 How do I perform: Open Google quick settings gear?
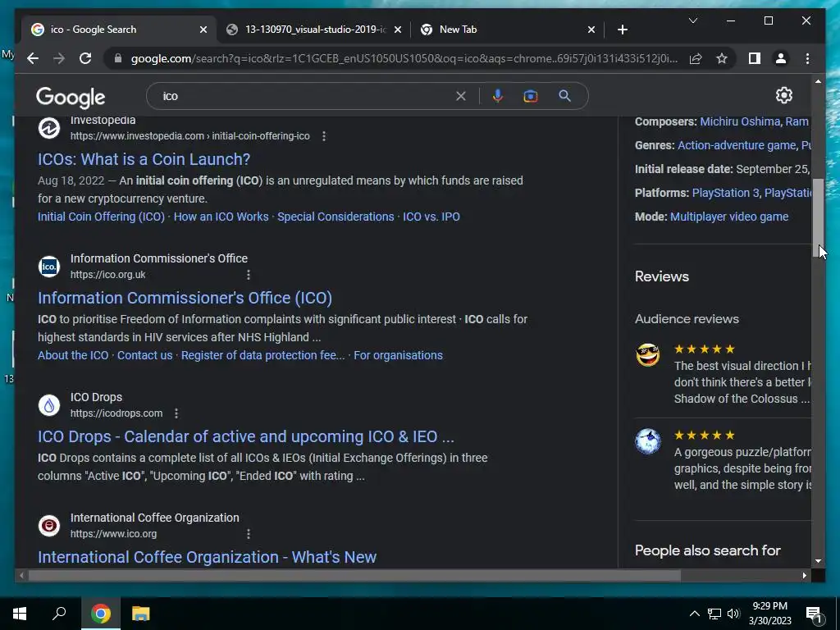[783, 95]
